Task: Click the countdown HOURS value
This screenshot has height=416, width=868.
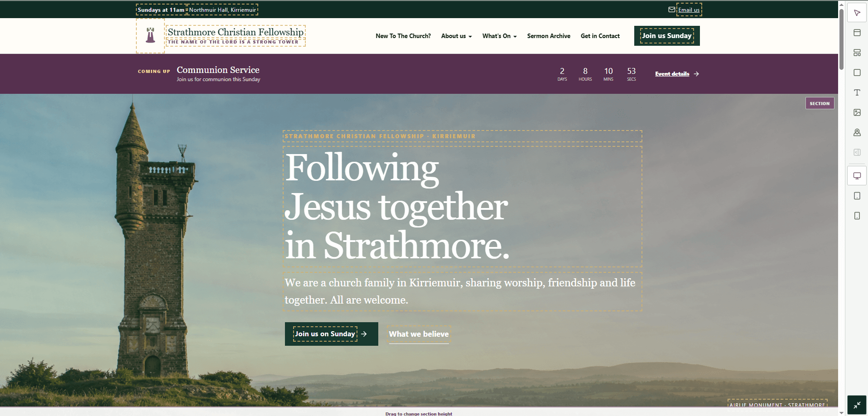Action: click(585, 71)
